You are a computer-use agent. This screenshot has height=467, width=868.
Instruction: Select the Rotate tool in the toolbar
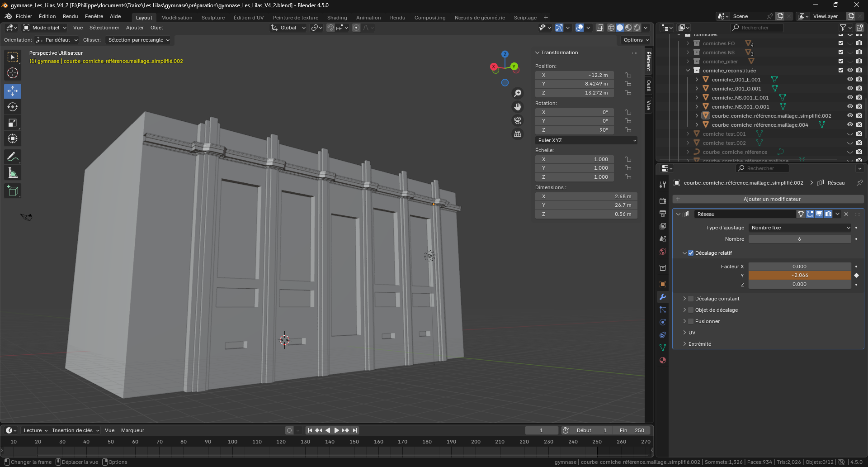pyautogui.click(x=13, y=107)
